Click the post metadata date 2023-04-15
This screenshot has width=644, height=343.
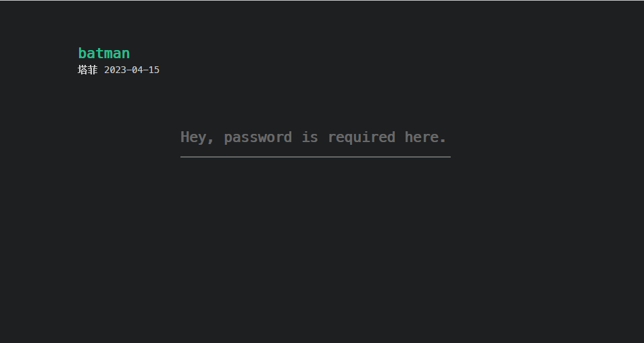click(132, 70)
